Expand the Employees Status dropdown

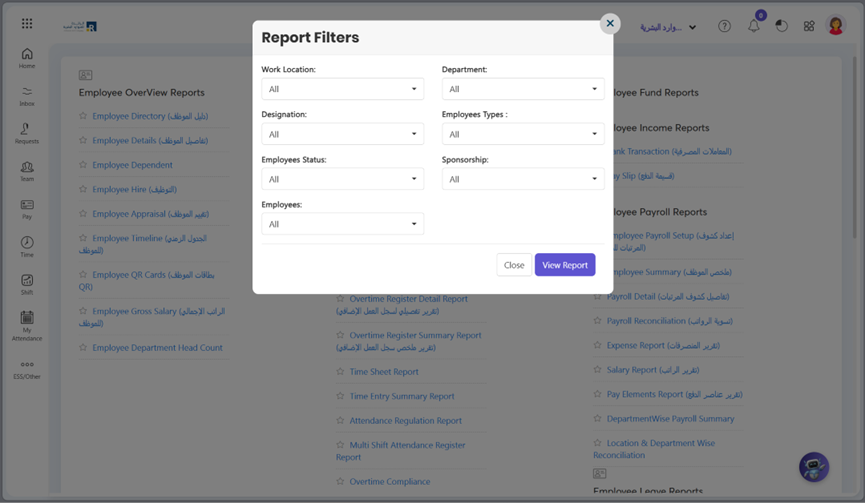point(342,179)
